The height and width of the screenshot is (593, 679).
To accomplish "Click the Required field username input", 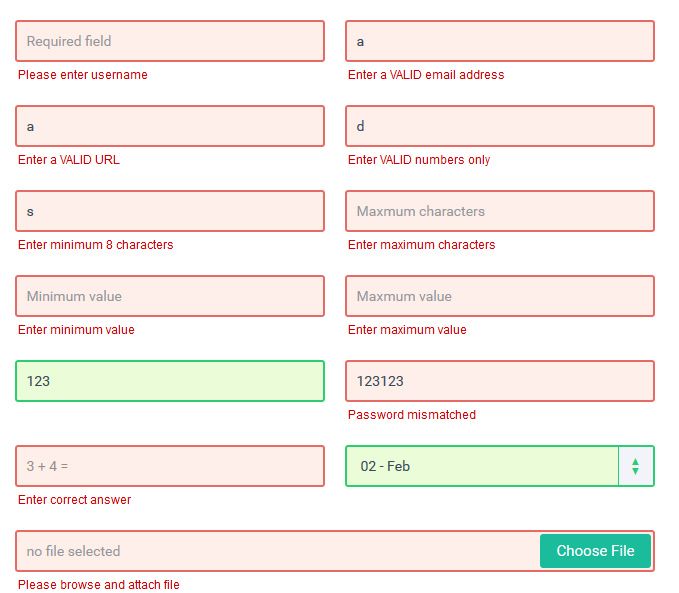I will (x=170, y=41).
